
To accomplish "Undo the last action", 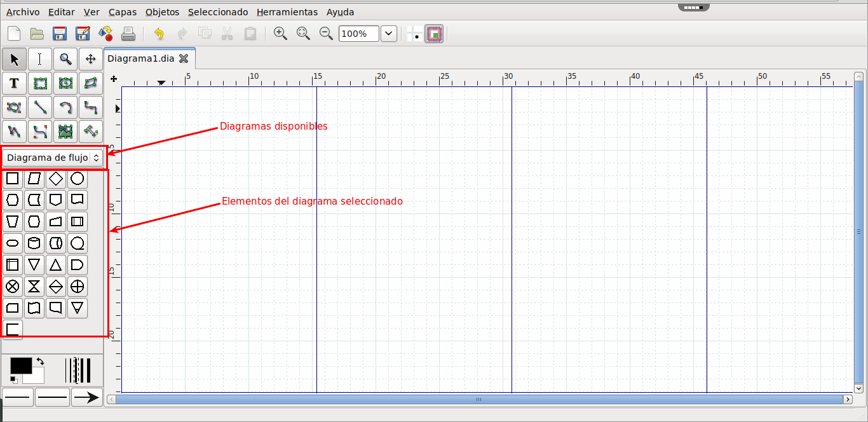I will (158, 34).
